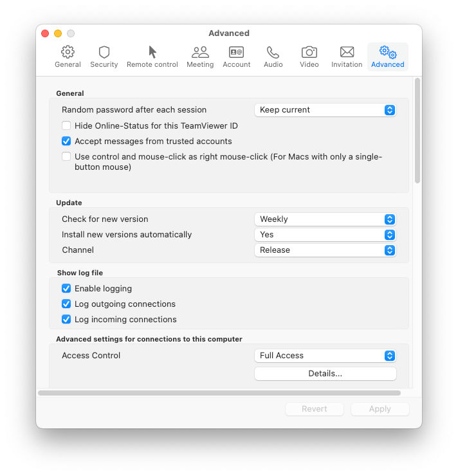Open the Check for new version Weekly dropdown

(x=325, y=219)
